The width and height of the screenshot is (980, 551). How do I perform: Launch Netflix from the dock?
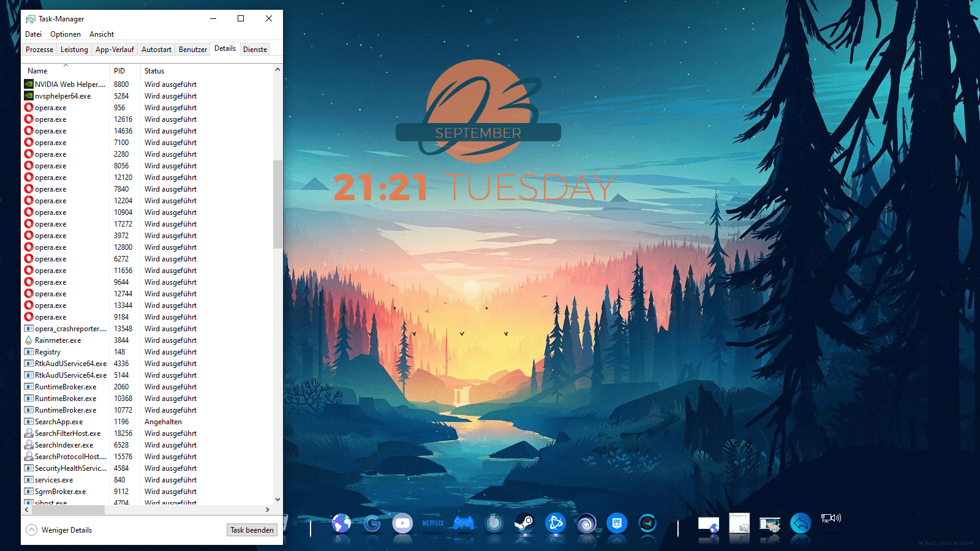pos(433,523)
